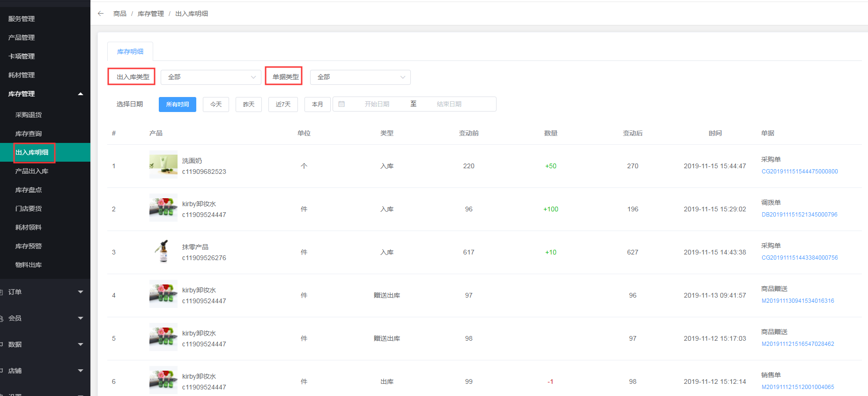
Task: Go to 门店要货 in the sidebar
Action: click(x=29, y=209)
